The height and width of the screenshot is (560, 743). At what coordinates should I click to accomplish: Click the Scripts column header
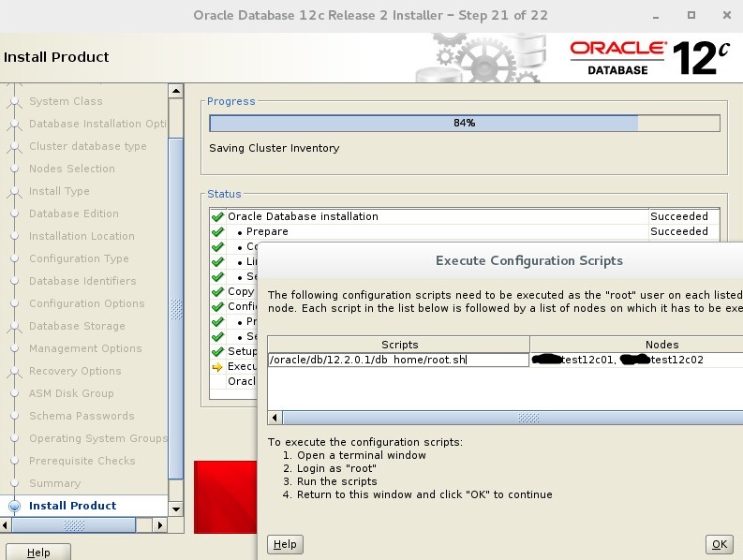399,345
